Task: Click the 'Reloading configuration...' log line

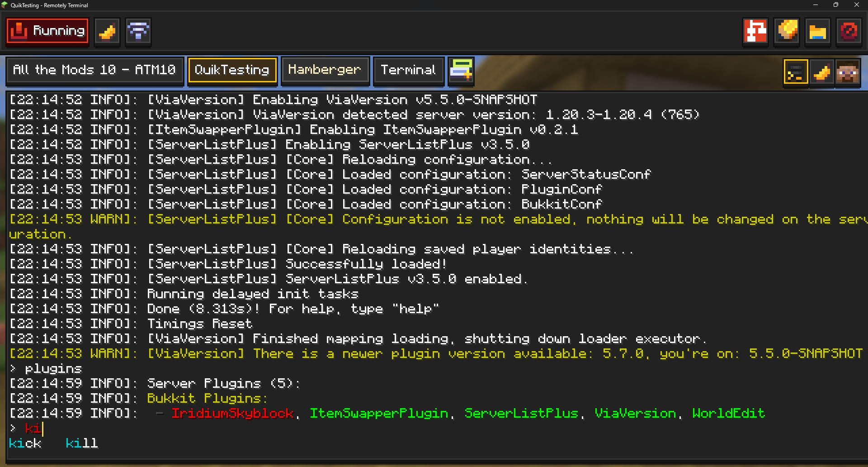Action: pos(281,159)
